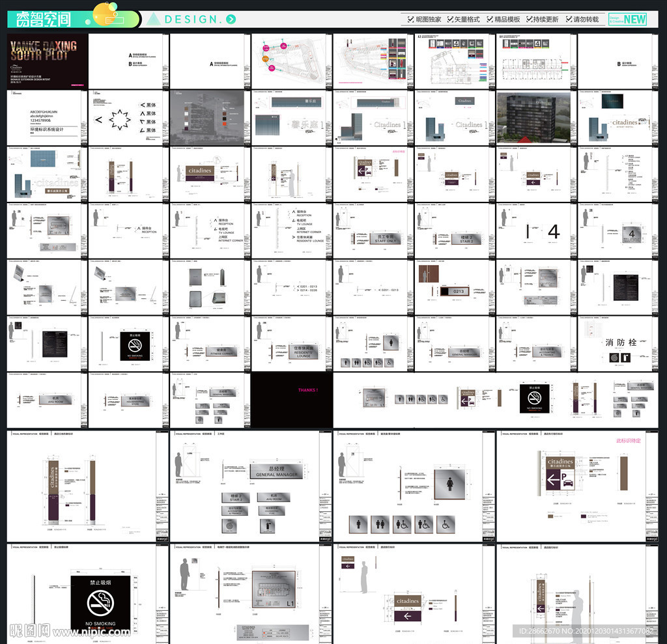Click the large no-smoking icon at the bottom

point(100,603)
